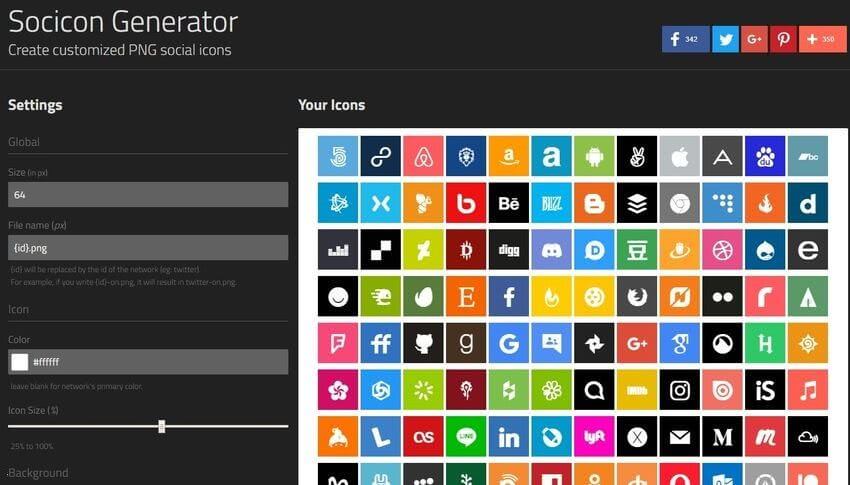Image resolution: width=850 pixels, height=485 pixels.
Task: Click the Behance icon
Action: click(x=509, y=203)
